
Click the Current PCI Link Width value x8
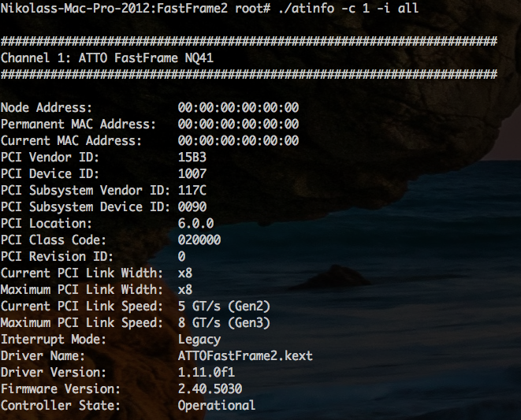click(x=185, y=273)
